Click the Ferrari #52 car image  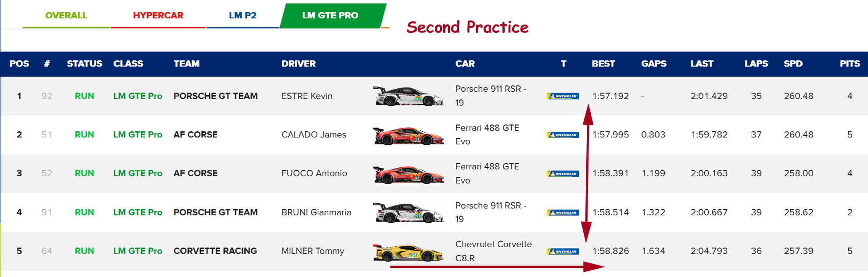tap(408, 174)
